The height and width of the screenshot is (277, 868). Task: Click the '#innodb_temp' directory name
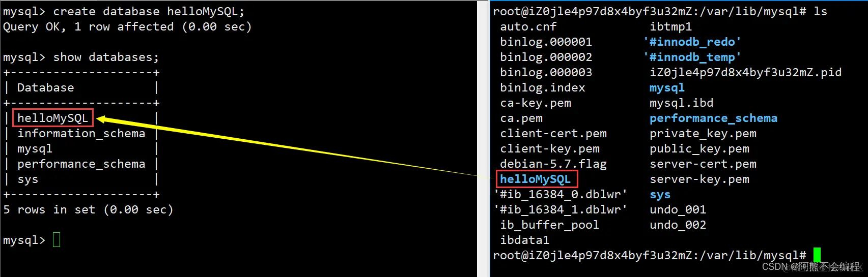click(692, 57)
